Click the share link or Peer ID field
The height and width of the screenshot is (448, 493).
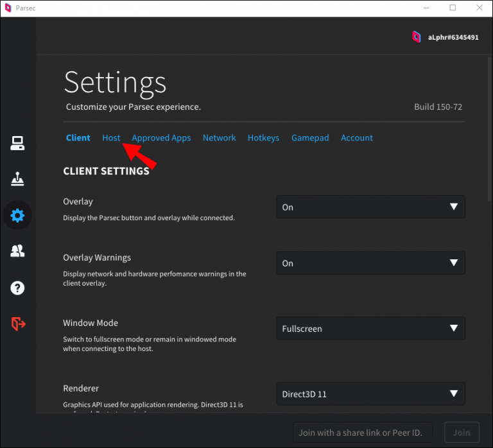[363, 433]
